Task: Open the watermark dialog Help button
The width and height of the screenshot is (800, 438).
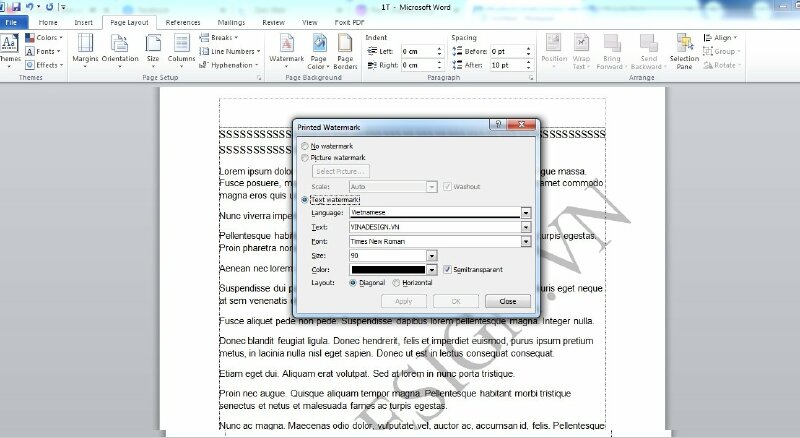Action: click(497, 124)
